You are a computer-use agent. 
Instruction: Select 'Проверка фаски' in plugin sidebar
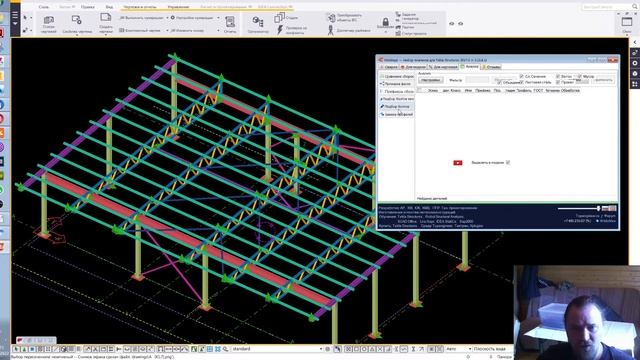(396, 84)
